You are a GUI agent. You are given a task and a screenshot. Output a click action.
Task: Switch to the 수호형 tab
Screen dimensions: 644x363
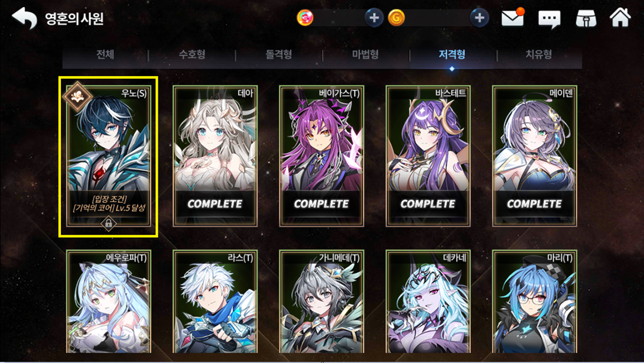(192, 54)
